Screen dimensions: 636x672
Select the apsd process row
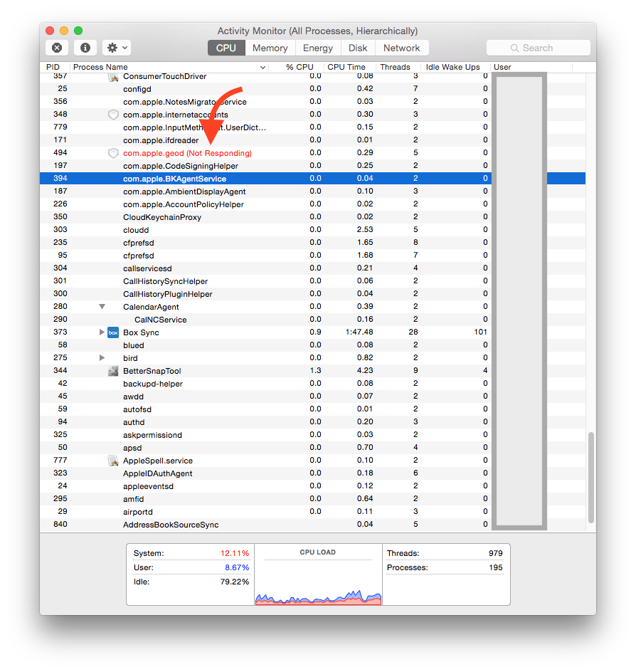(312, 448)
